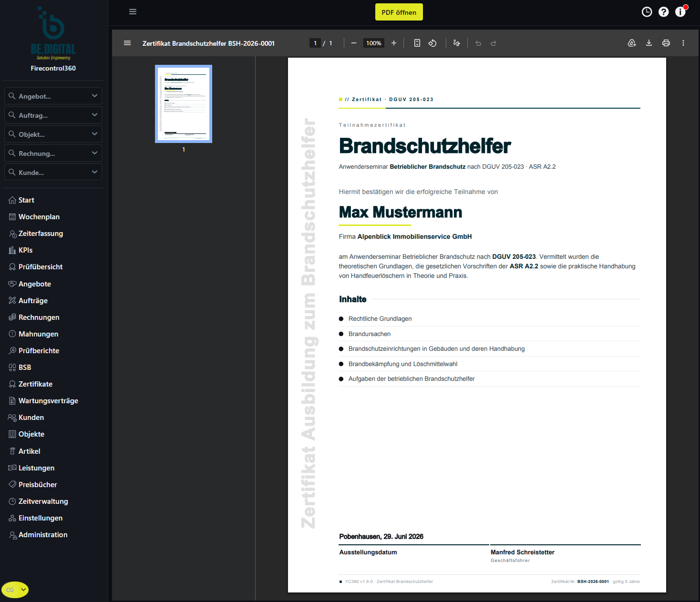Zoom out the PDF with minus icon
700x602 pixels.
pyautogui.click(x=354, y=43)
